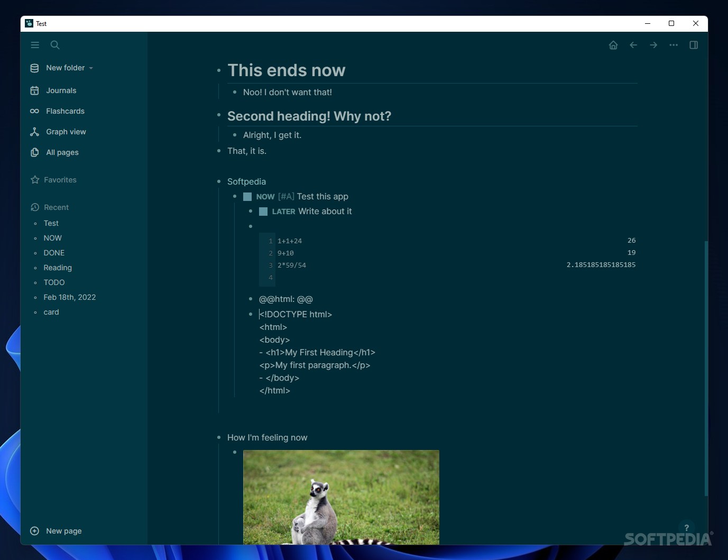Click the Journals calendar icon
The width and height of the screenshot is (728, 560).
coord(34,90)
